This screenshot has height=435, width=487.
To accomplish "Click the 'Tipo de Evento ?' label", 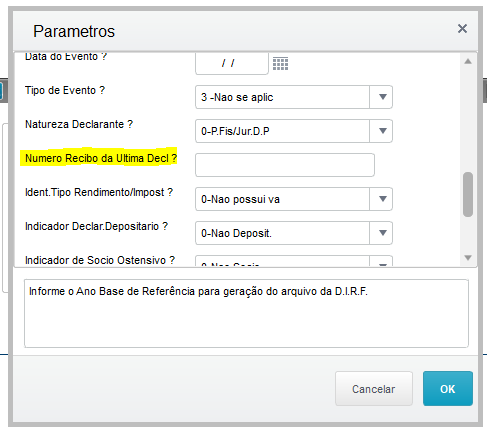I will [x=65, y=90].
